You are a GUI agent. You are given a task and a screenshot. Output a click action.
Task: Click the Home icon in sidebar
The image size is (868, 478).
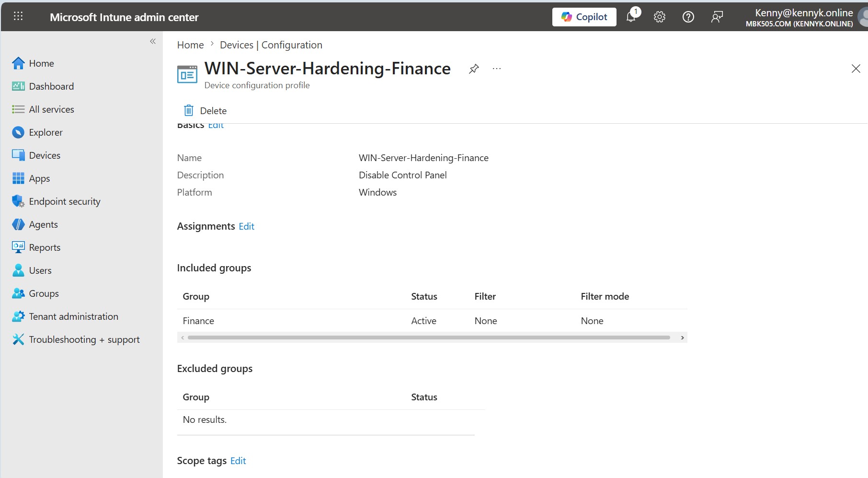coord(18,63)
